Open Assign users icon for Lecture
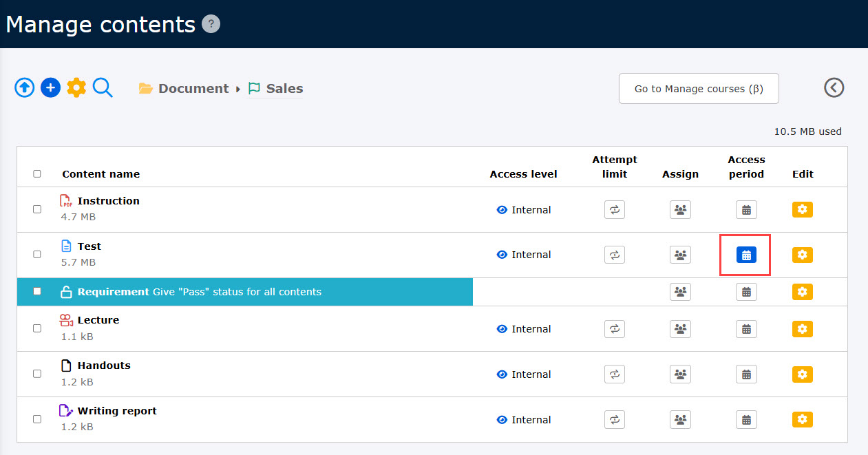868x455 pixels. (x=680, y=329)
